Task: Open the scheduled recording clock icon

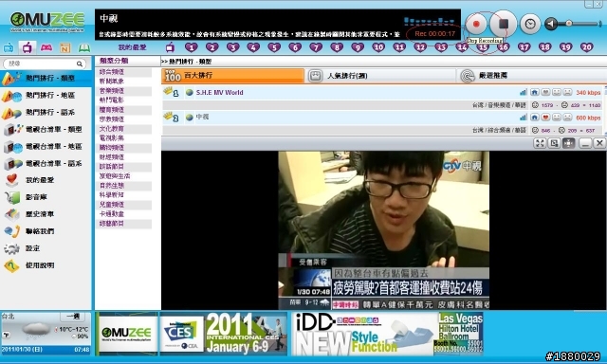Action: pos(530,24)
